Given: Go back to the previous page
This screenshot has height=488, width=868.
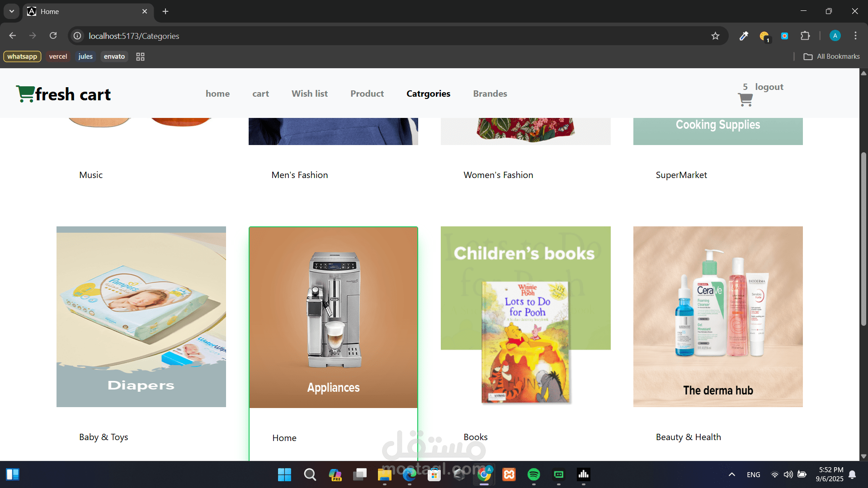Looking at the screenshot, I should point(13,36).
